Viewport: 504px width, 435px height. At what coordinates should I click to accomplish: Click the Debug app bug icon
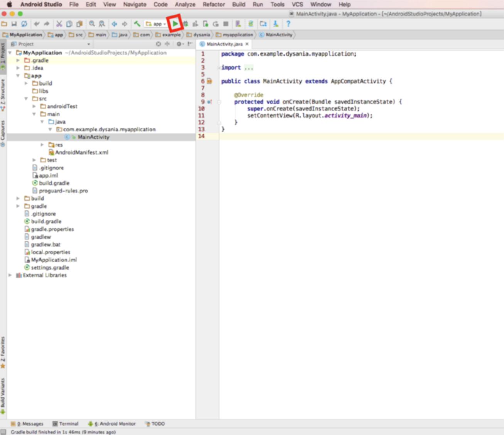click(186, 24)
